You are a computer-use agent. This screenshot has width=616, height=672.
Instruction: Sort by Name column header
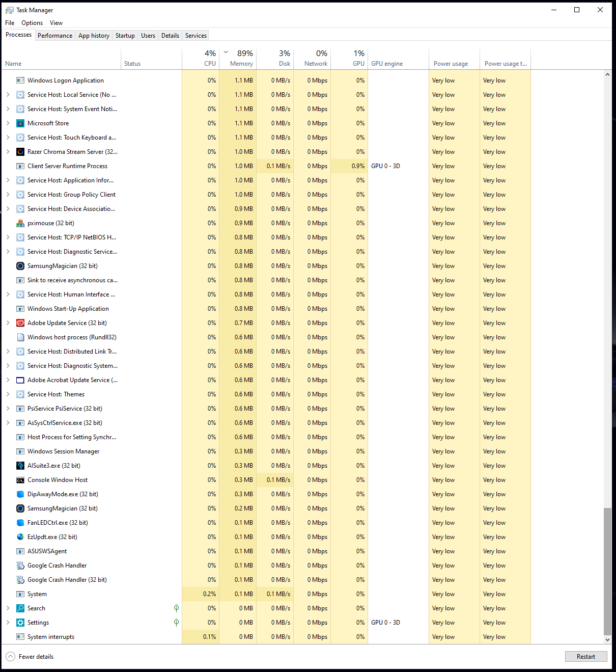point(61,59)
